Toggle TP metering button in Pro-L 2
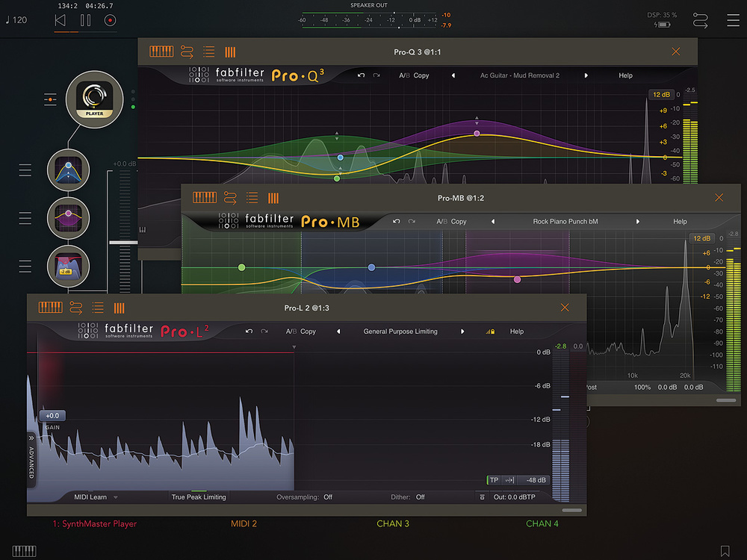 click(x=494, y=480)
